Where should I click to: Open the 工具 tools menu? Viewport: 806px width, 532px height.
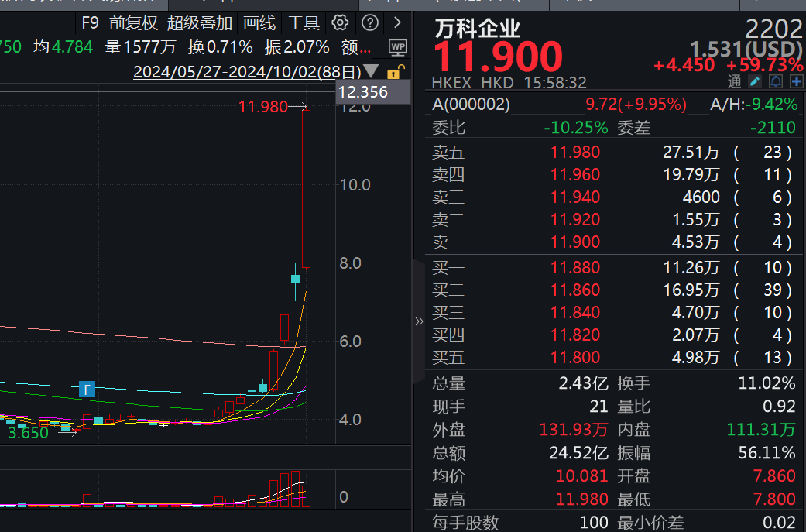[304, 23]
